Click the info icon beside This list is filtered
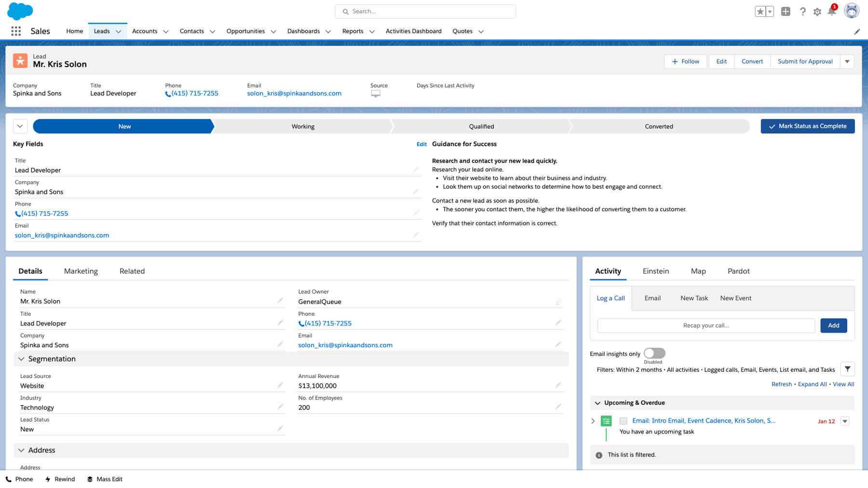The image size is (868, 488). 599,455
